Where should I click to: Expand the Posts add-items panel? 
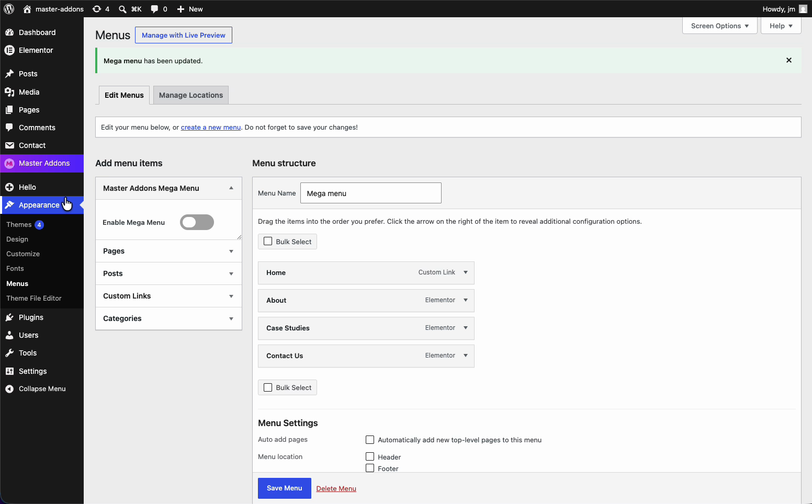click(x=231, y=274)
